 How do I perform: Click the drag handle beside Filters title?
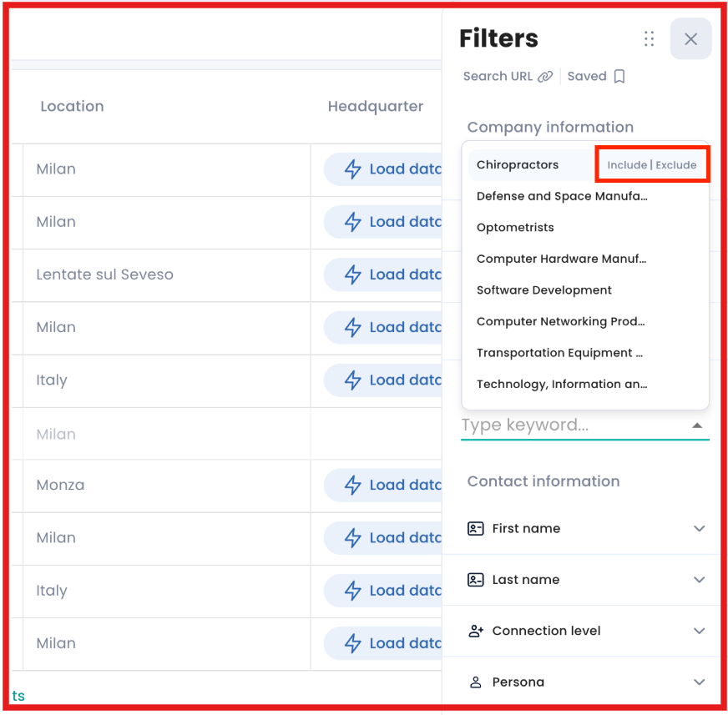pyautogui.click(x=649, y=38)
